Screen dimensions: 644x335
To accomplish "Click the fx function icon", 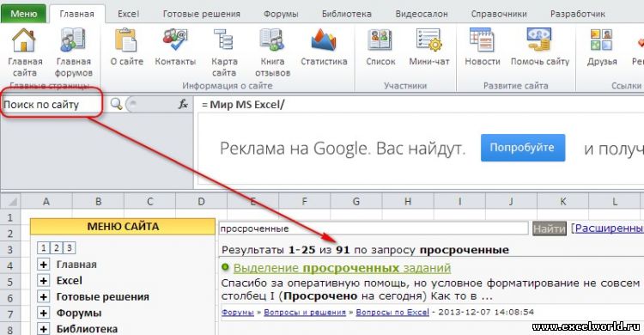I will coord(183,105).
